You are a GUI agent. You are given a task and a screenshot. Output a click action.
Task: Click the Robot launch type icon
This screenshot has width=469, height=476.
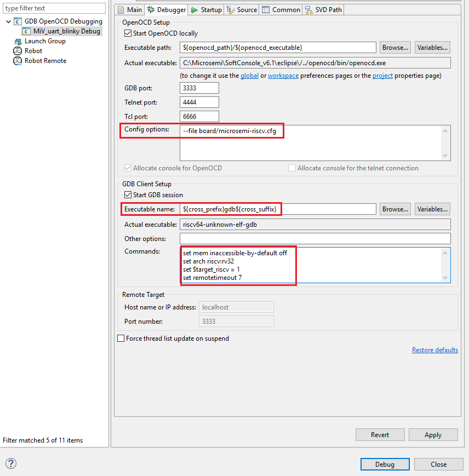pyautogui.click(x=18, y=51)
